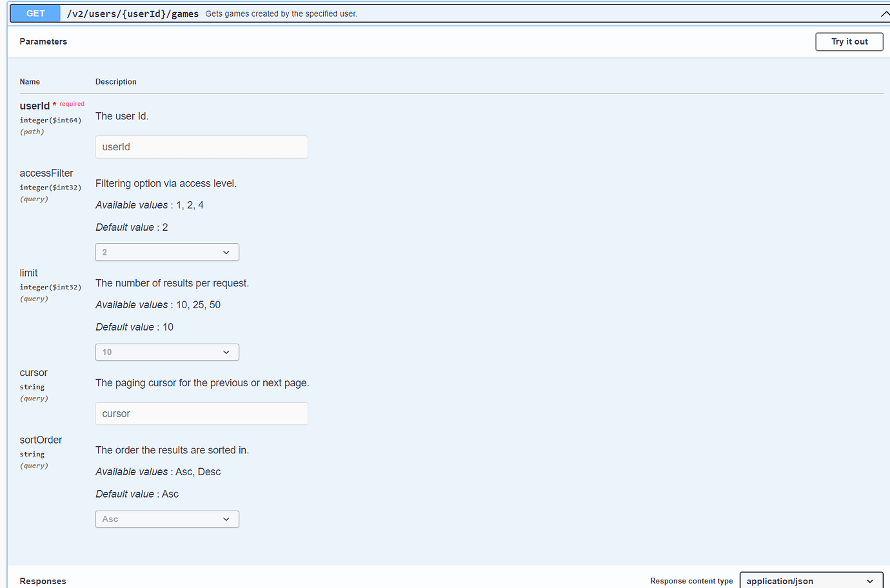Open the sortOrder dropdown
The width and height of the screenshot is (890, 588).
(x=167, y=519)
